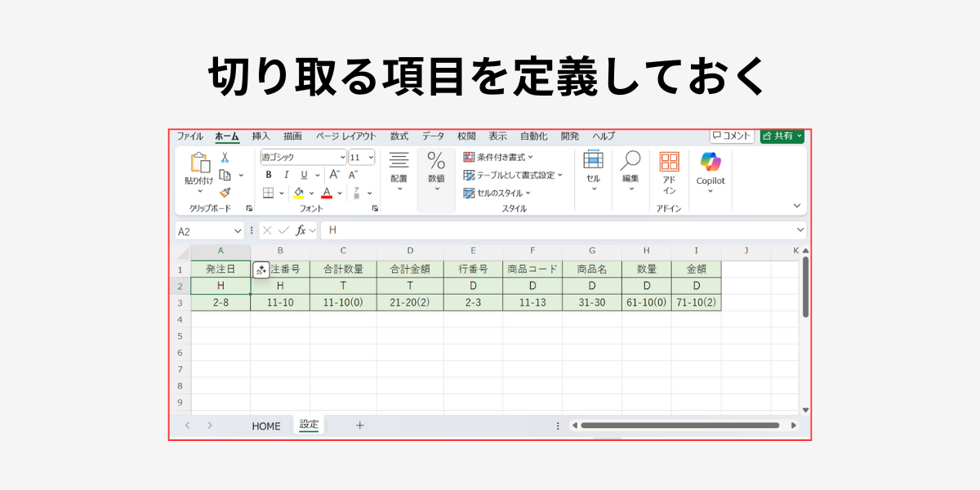This screenshot has width=980, height=490.
Task: Click the Format Painter brush icon
Action: (x=225, y=193)
